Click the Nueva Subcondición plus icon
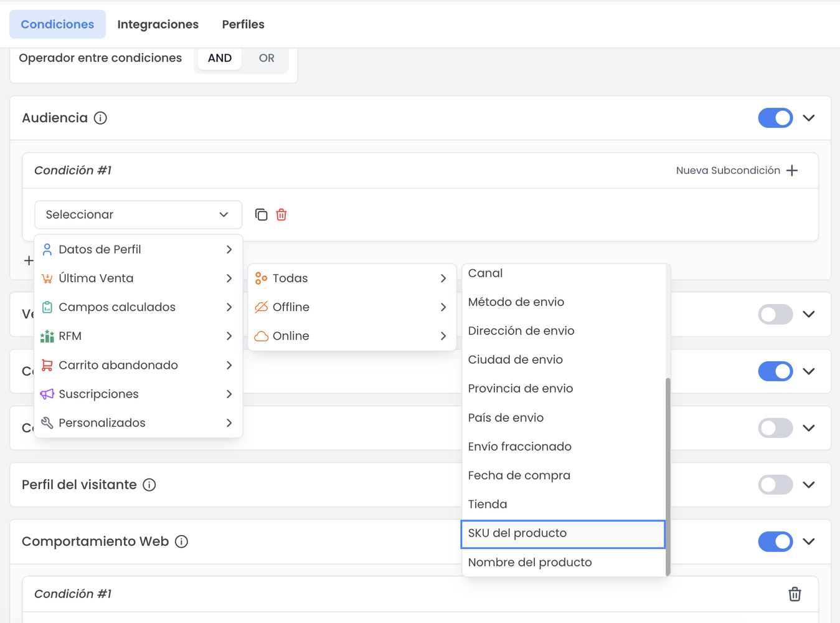The height and width of the screenshot is (623, 840). [x=792, y=171]
